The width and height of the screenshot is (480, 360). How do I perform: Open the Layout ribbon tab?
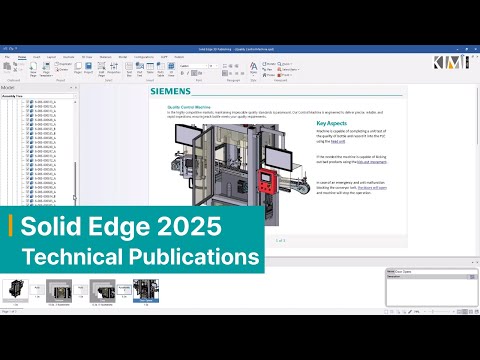point(51,57)
